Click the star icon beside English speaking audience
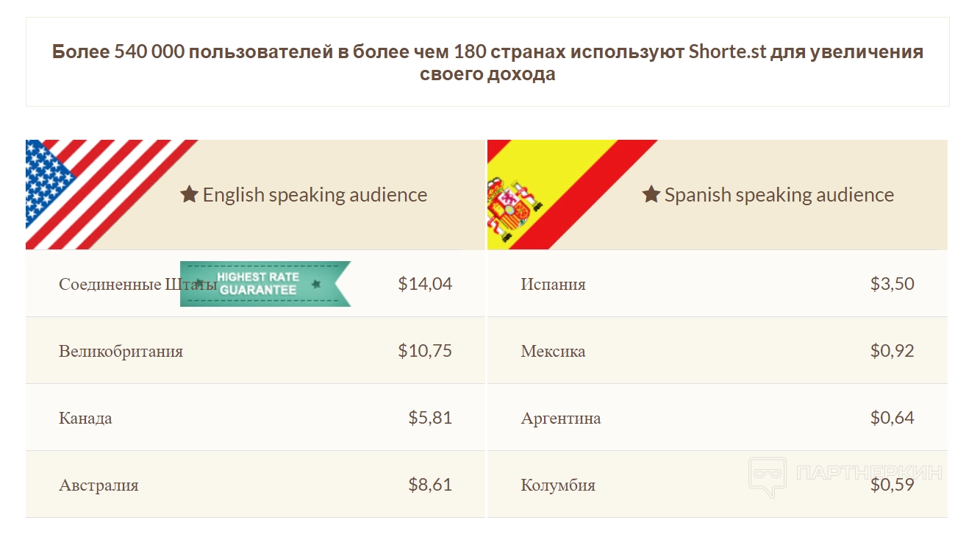The image size is (980, 537). coord(190,195)
